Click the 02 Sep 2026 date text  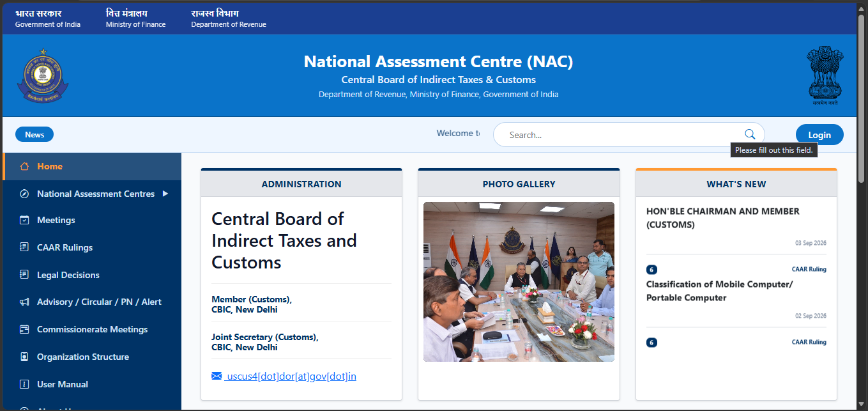[811, 316]
